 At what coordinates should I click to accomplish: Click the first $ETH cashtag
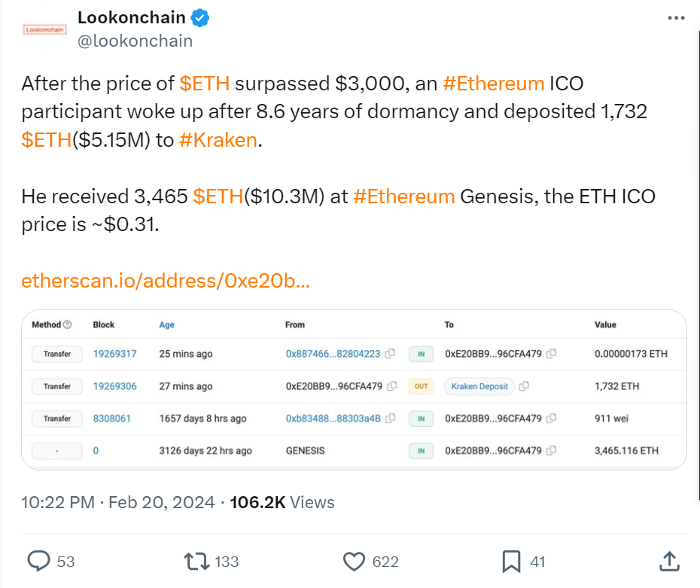[x=205, y=83]
